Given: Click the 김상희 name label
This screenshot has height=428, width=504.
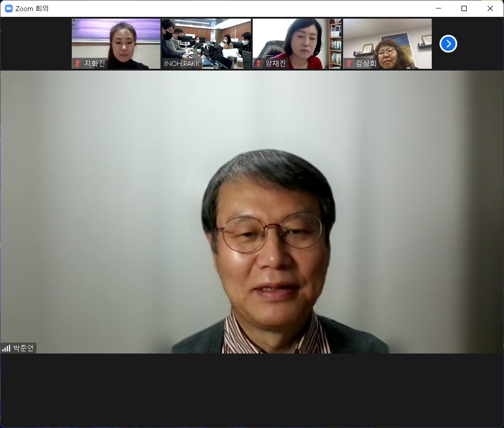Looking at the screenshot, I should (366, 63).
